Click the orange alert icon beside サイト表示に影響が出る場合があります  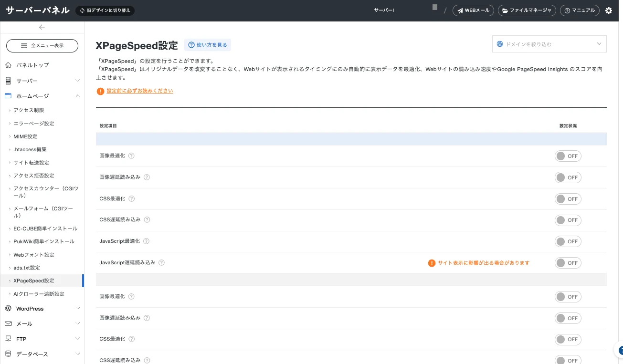click(x=432, y=263)
